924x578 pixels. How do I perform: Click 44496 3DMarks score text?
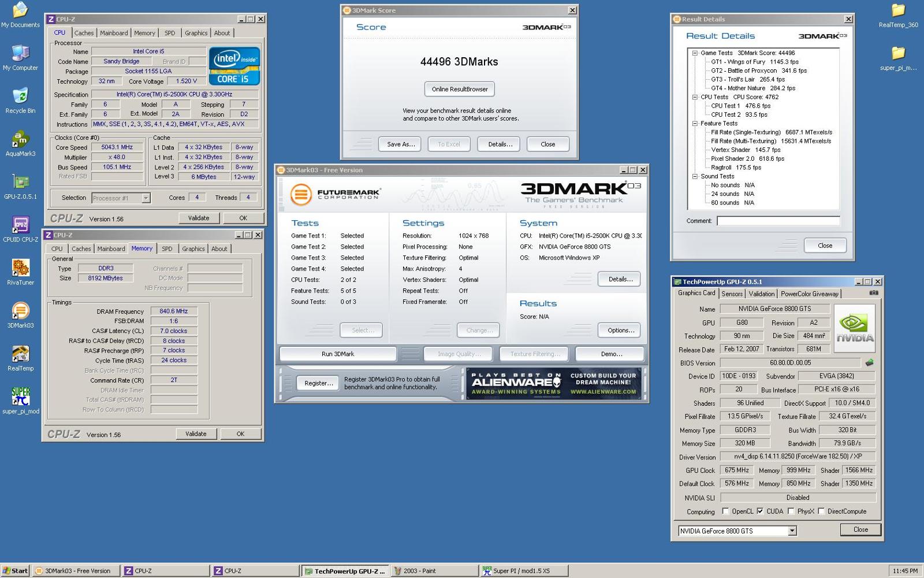click(459, 62)
